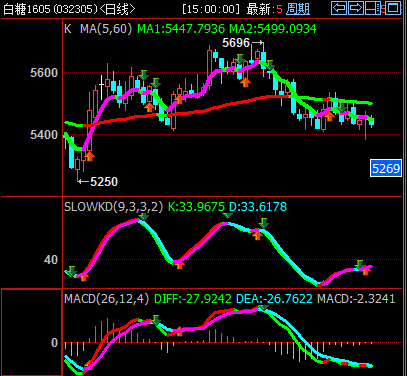Click green down arrow at MACD peak
This screenshot has width=407, height=376.
click(263, 308)
